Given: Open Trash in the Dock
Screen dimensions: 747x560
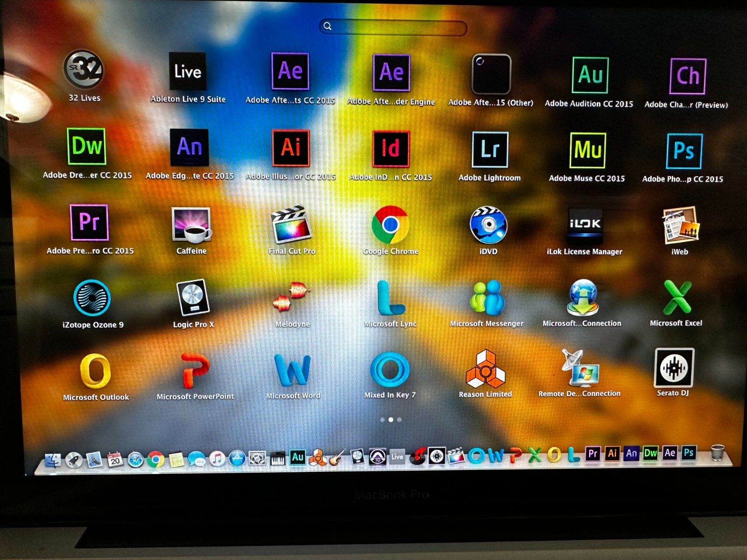Looking at the screenshot, I should tap(717, 453).
